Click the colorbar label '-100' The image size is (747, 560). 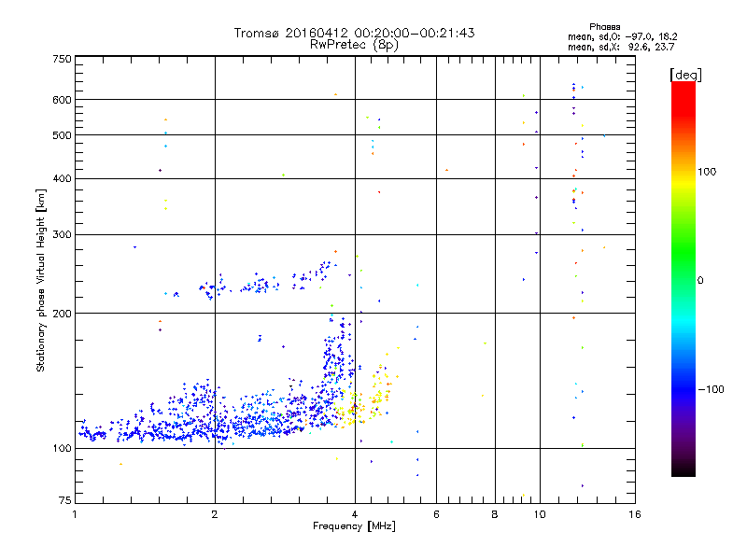point(712,389)
